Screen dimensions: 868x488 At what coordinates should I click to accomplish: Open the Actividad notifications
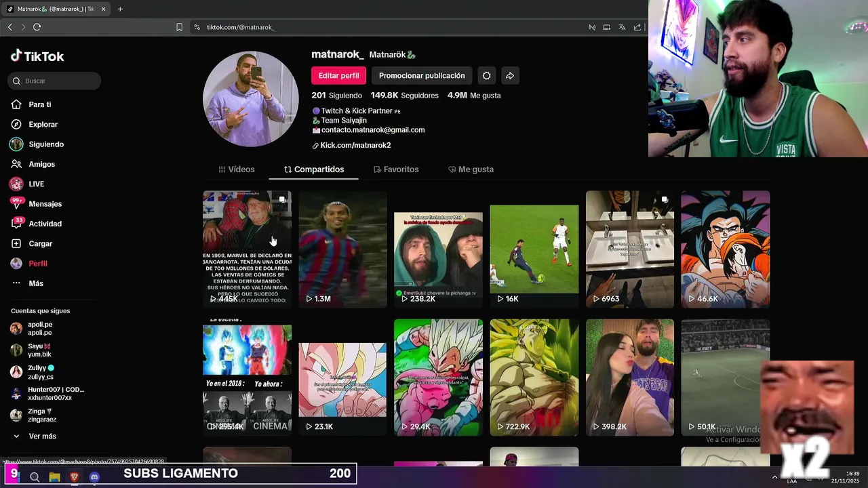(37, 224)
